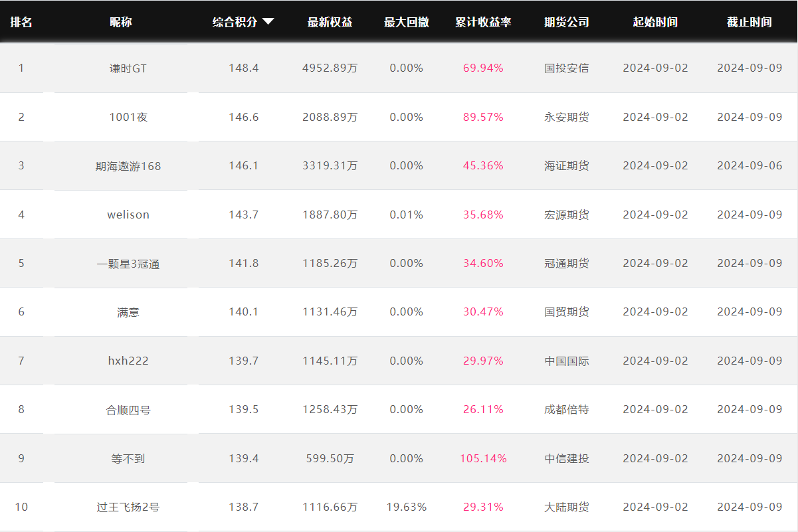Click futures company 成都倍特
This screenshot has width=798, height=532.
point(567,409)
